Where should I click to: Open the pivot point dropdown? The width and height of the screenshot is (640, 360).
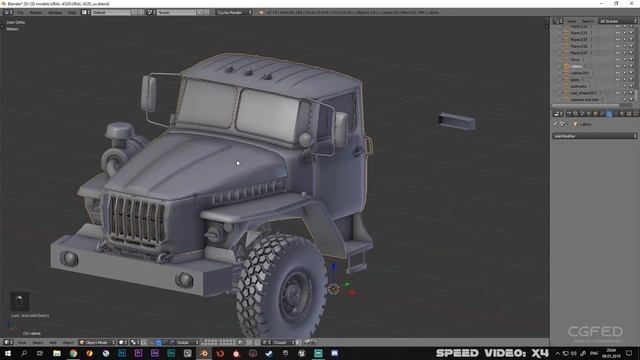coord(135,342)
